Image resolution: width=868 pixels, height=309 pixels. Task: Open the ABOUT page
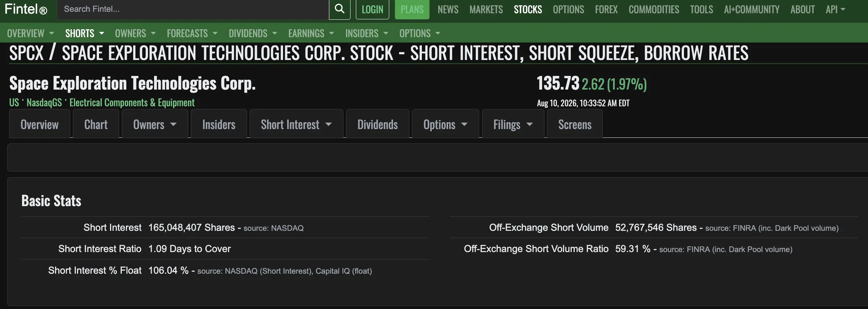802,9
